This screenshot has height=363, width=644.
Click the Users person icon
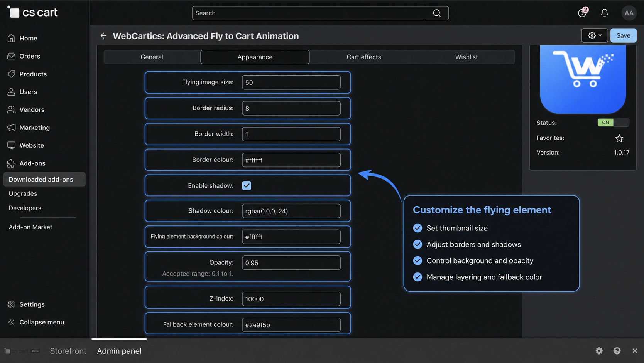click(12, 92)
